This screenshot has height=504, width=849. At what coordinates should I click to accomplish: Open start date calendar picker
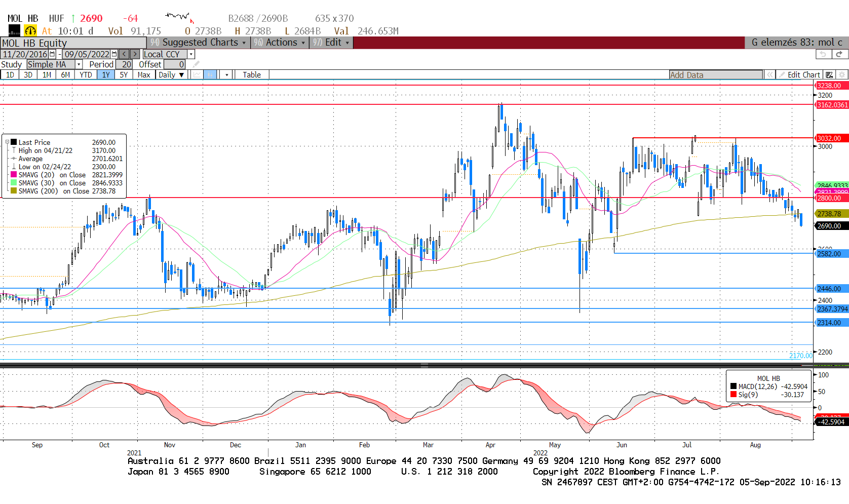(53, 54)
